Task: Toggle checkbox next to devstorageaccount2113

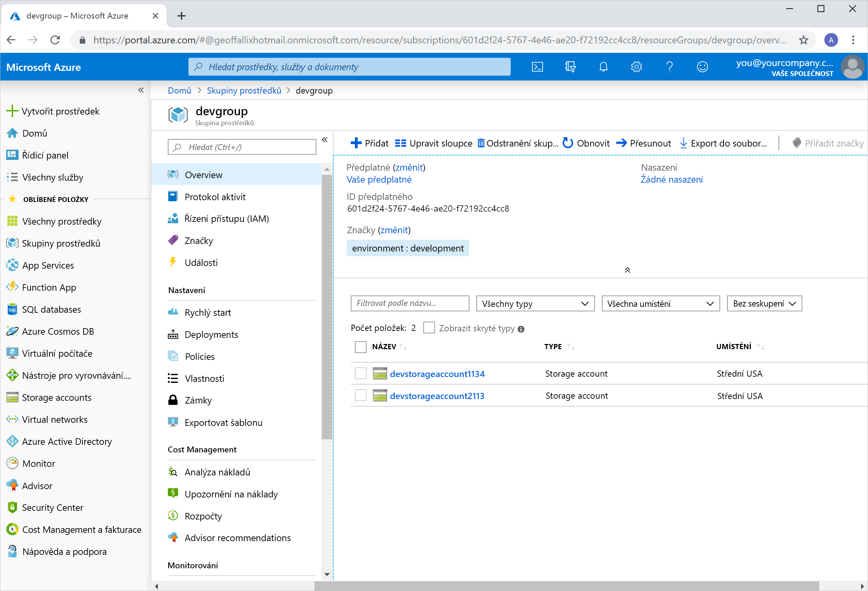Action: point(360,396)
